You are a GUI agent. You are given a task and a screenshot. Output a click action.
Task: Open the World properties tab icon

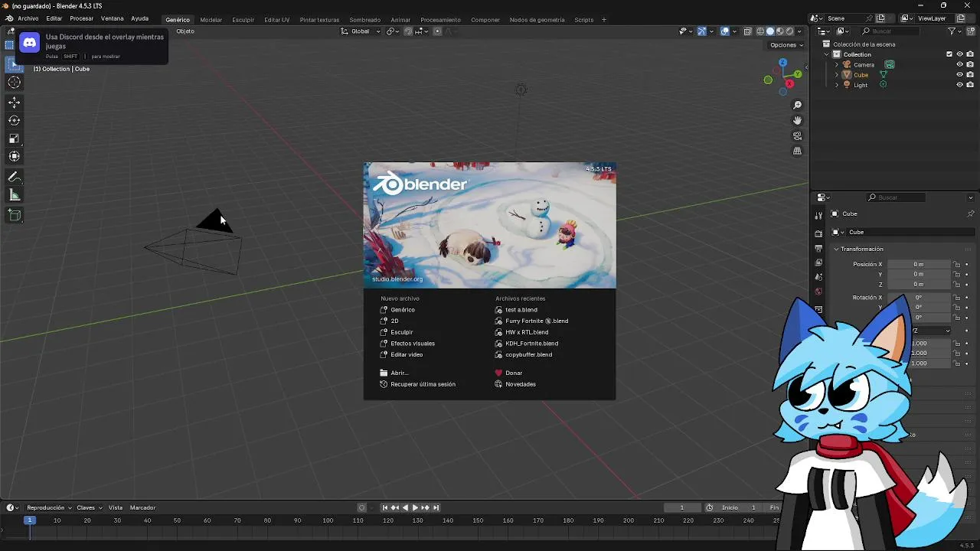point(818,292)
